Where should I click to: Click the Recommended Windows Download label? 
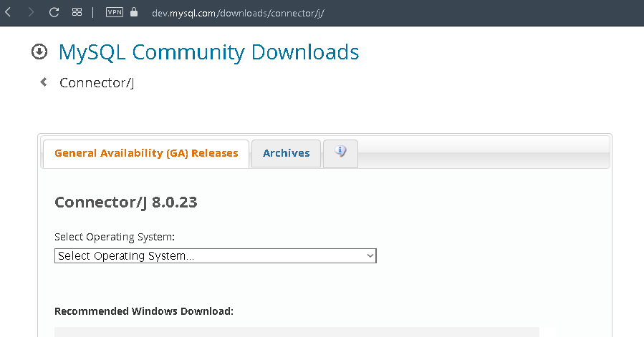[x=144, y=311]
